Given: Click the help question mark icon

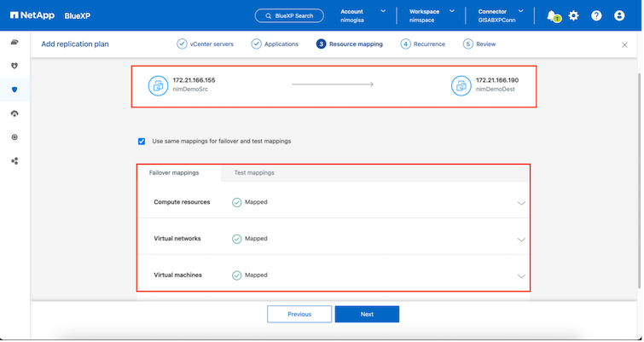Looking at the screenshot, I should tap(596, 15).
